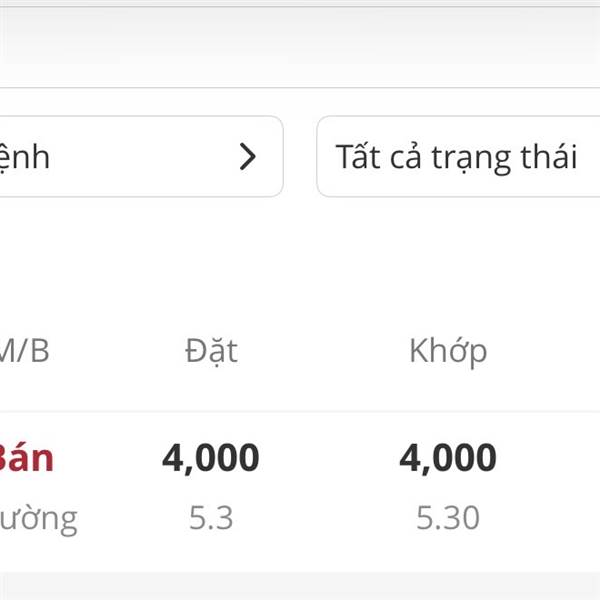The height and width of the screenshot is (600, 600).
Task: Click the "ường" order type text under Bán
Action: (x=38, y=518)
